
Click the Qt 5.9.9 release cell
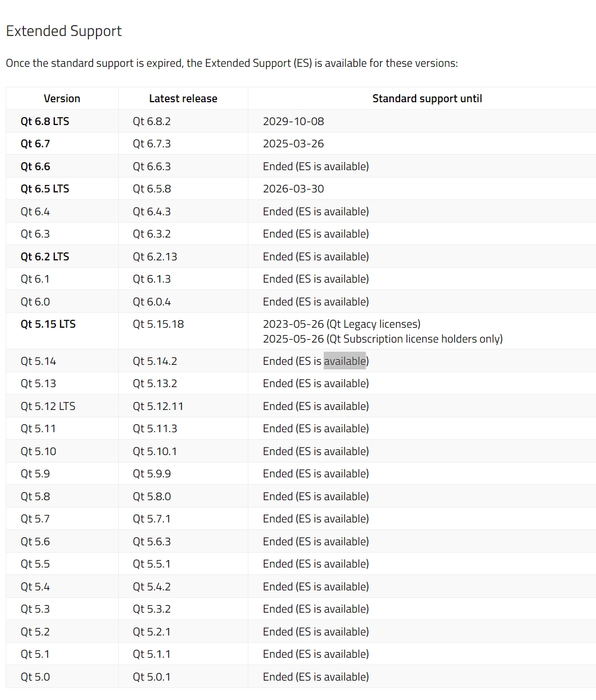tap(152, 474)
